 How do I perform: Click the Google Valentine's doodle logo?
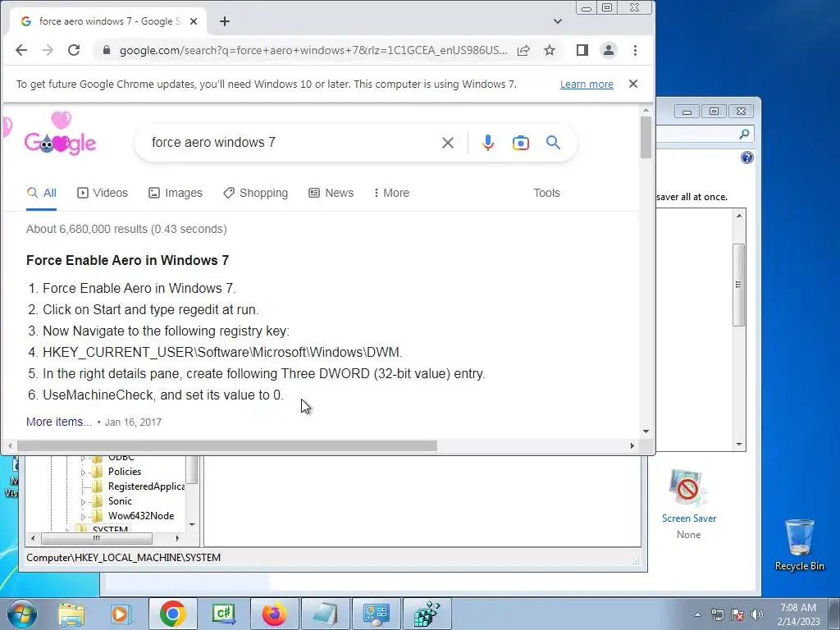tap(60, 135)
